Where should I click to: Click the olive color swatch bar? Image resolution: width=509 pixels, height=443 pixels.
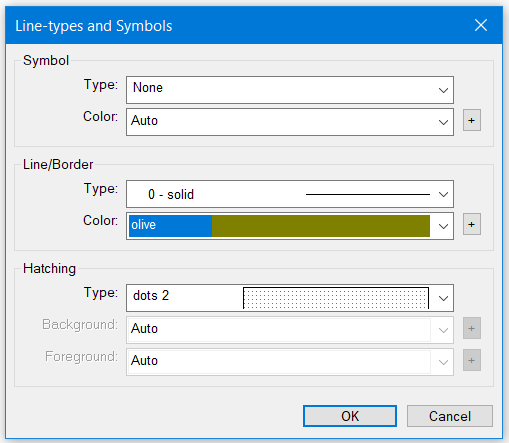point(321,226)
